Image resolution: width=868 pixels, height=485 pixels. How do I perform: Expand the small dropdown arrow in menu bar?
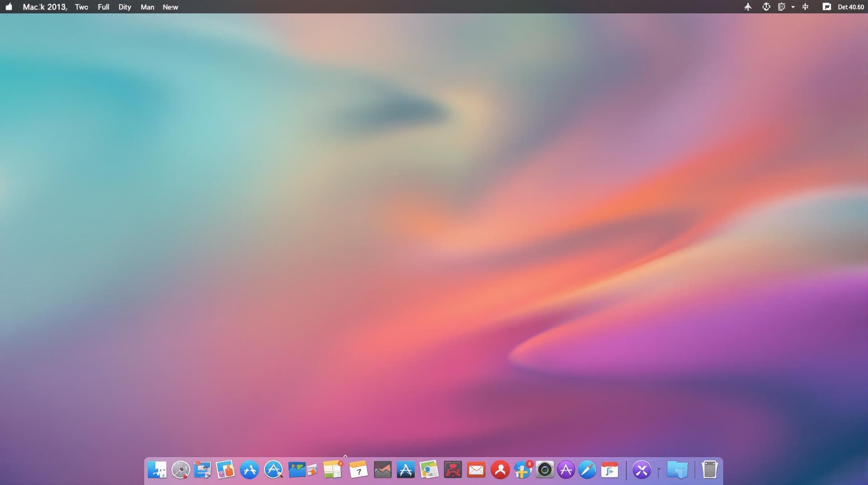pyautogui.click(x=793, y=7)
